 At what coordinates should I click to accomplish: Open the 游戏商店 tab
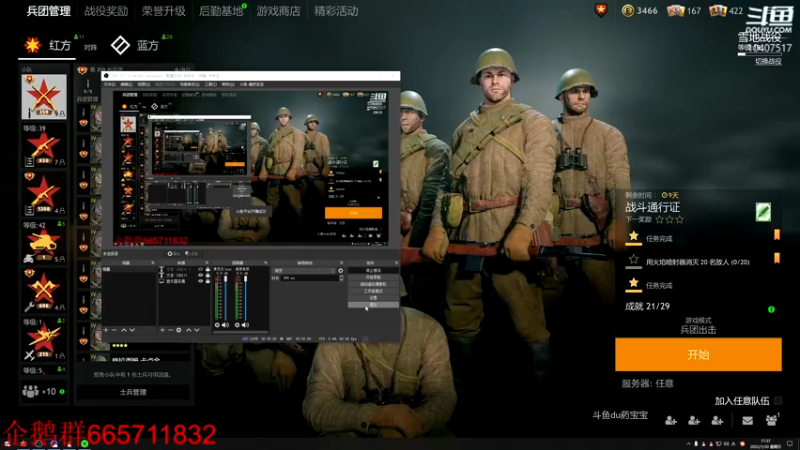coord(279,11)
